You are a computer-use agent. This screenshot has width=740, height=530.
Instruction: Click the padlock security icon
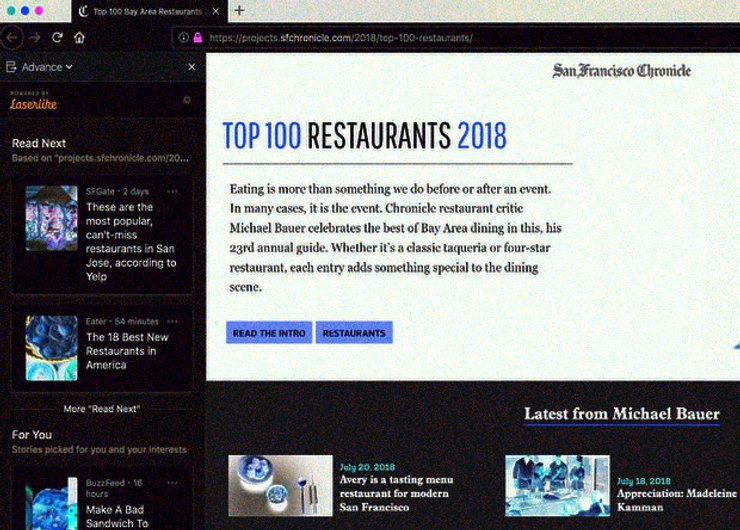197,38
